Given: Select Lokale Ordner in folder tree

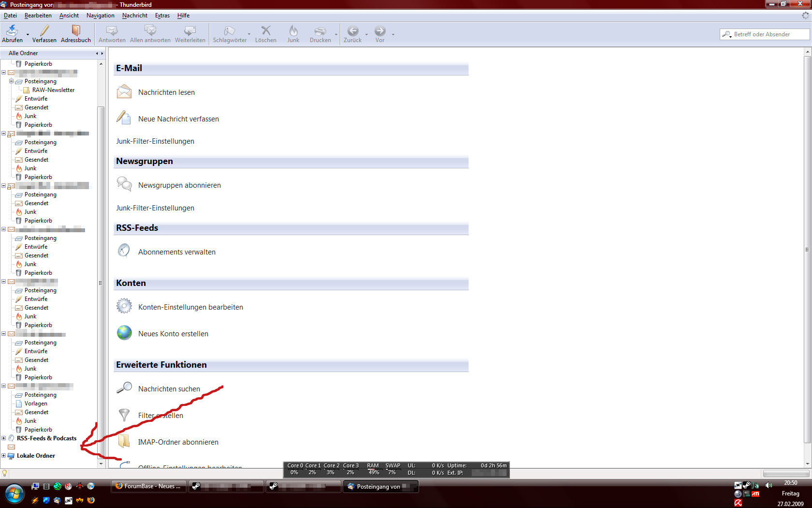Looking at the screenshot, I should click(36, 456).
